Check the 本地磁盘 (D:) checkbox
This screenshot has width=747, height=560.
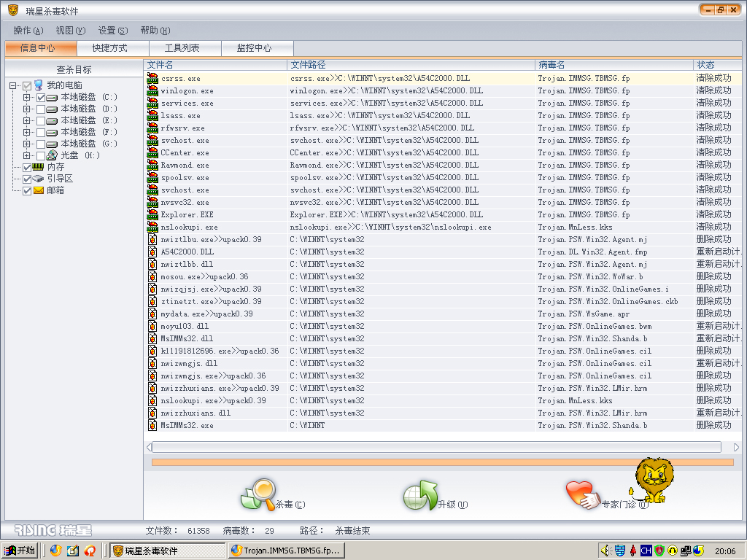(41, 109)
